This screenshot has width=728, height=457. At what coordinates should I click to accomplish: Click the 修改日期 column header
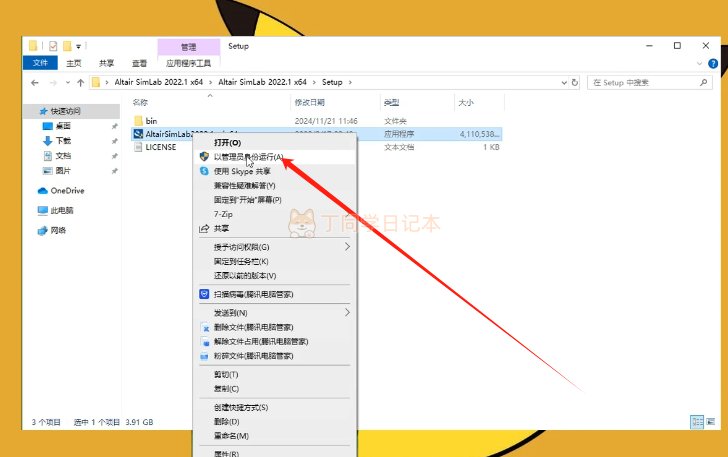(x=308, y=103)
